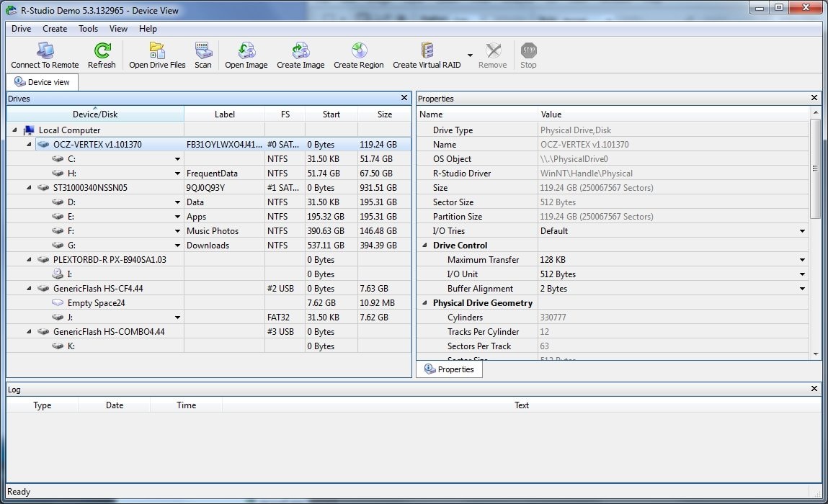
Task: Collapse the Drive Control property group
Action: click(x=424, y=245)
